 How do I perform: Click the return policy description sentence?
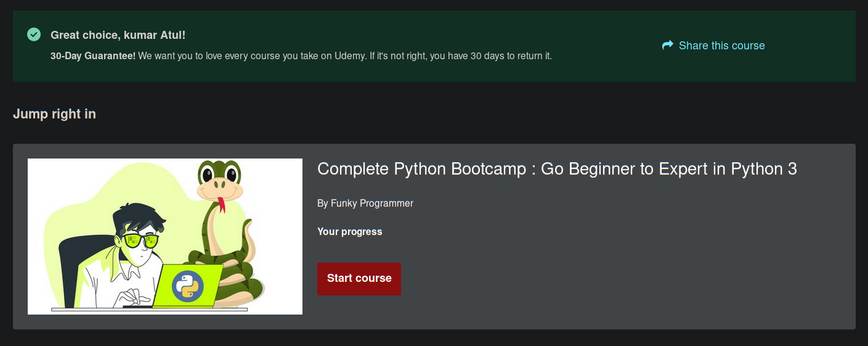point(345,56)
